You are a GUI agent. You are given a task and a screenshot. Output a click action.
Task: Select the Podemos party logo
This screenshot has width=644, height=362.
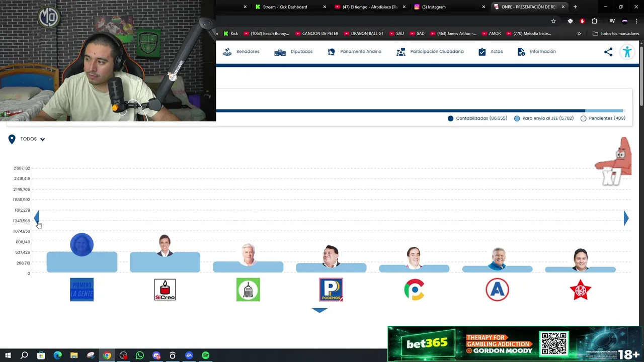[331, 290]
